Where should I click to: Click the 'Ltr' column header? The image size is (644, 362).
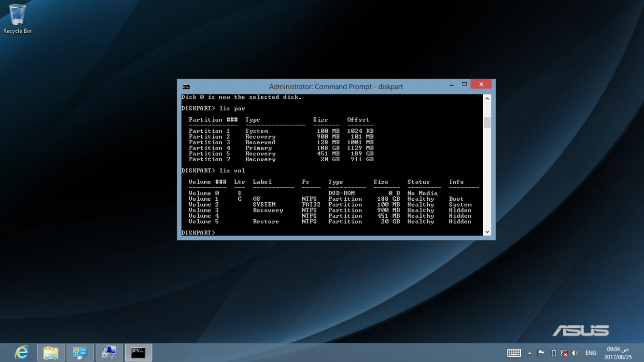239,182
